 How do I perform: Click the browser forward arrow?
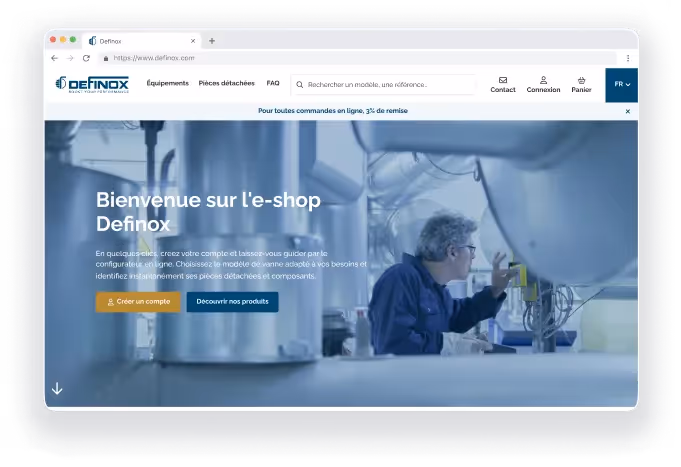coord(70,58)
